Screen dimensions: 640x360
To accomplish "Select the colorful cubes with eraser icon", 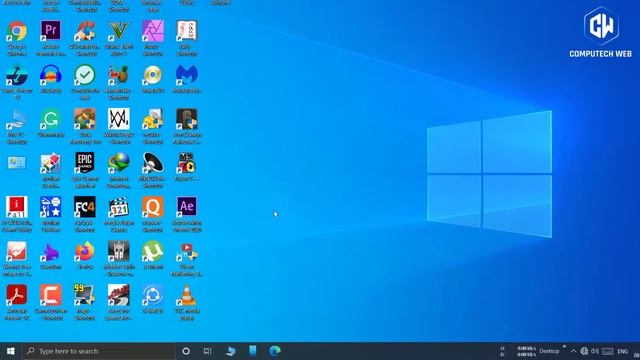I will point(51,163).
